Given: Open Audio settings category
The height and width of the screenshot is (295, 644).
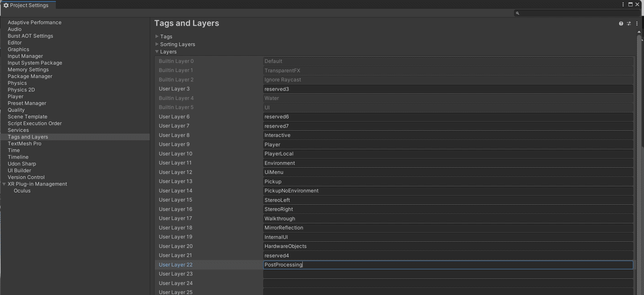Looking at the screenshot, I should point(14,29).
